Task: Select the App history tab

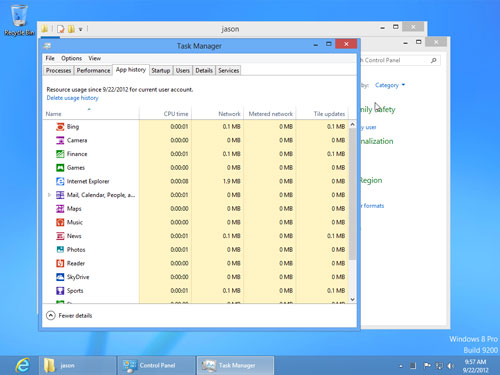Action: (x=131, y=70)
